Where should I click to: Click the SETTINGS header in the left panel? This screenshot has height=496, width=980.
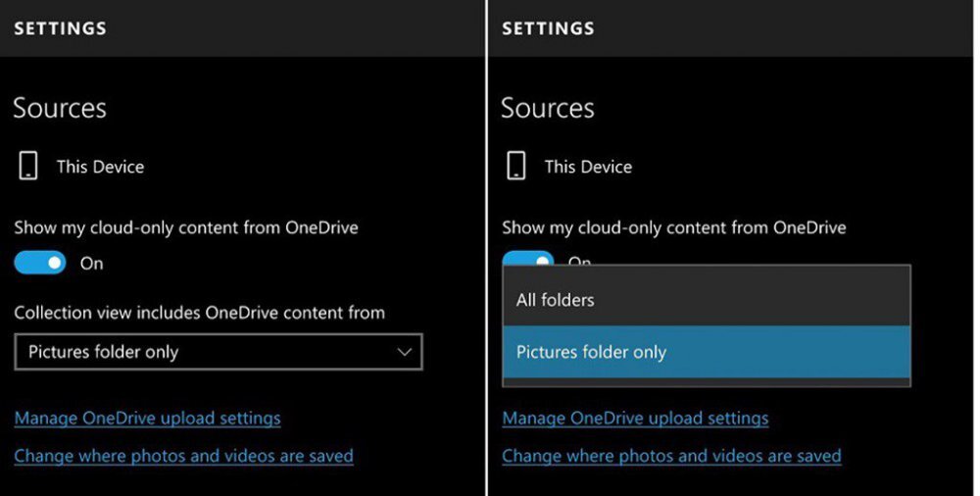[x=60, y=28]
